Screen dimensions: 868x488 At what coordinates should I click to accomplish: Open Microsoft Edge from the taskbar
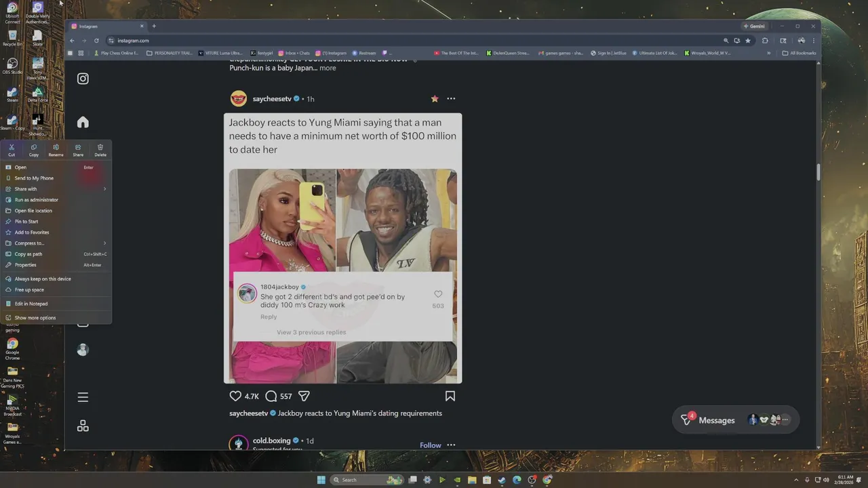click(x=517, y=480)
